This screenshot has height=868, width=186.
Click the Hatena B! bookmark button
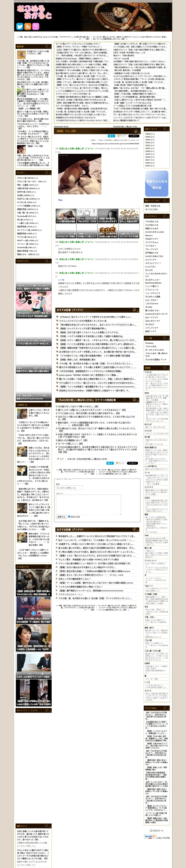pos(111,136)
